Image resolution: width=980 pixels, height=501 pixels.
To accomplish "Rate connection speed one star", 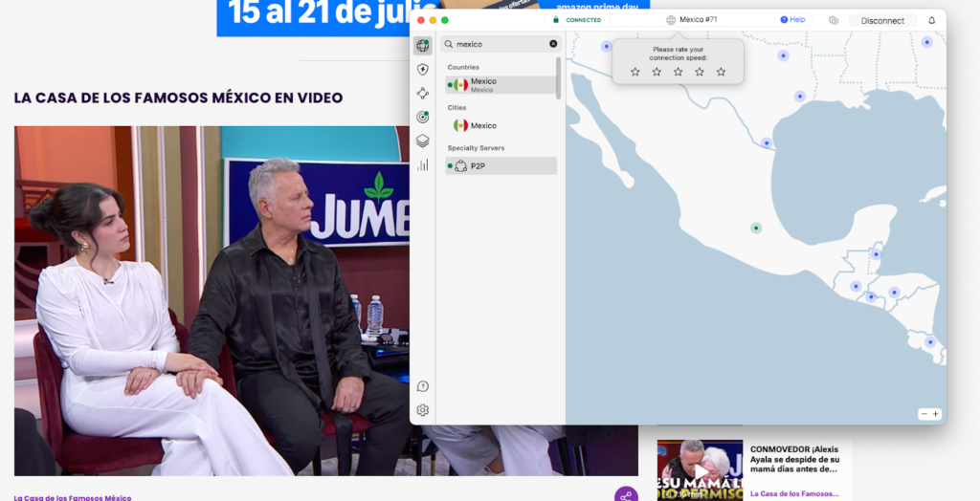I will [635, 72].
